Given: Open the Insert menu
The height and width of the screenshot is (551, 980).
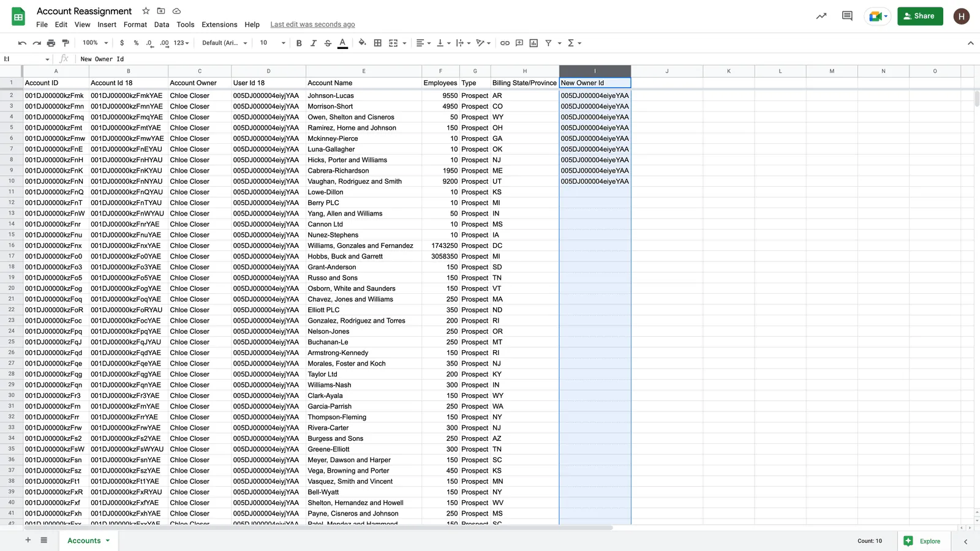Looking at the screenshot, I should point(107,24).
